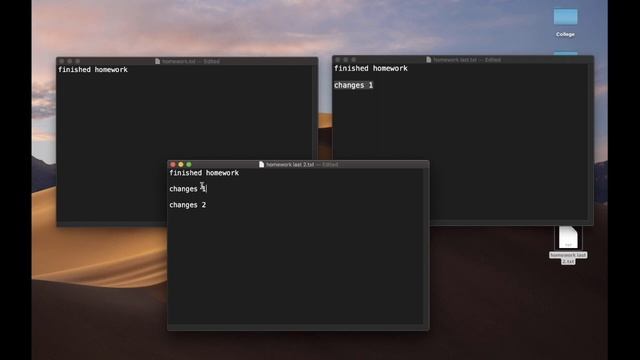Click the homework last 2.txt desktop file label
Viewport: 640px width, 360px height.
[568, 258]
